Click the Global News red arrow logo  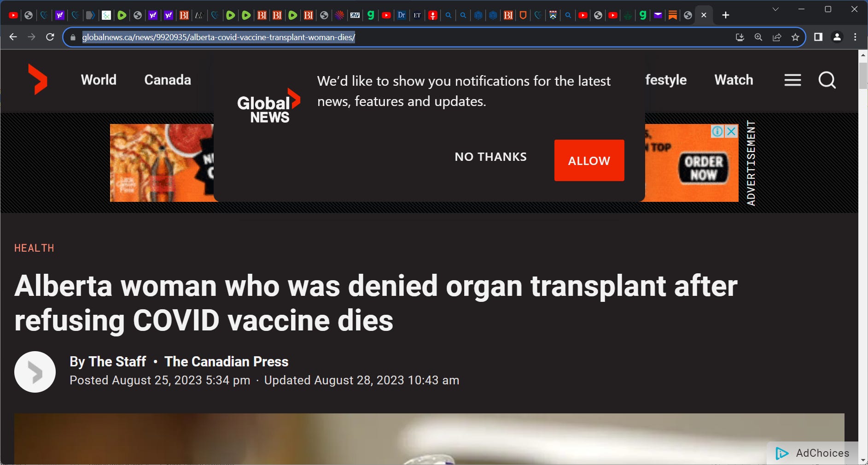[x=38, y=80]
